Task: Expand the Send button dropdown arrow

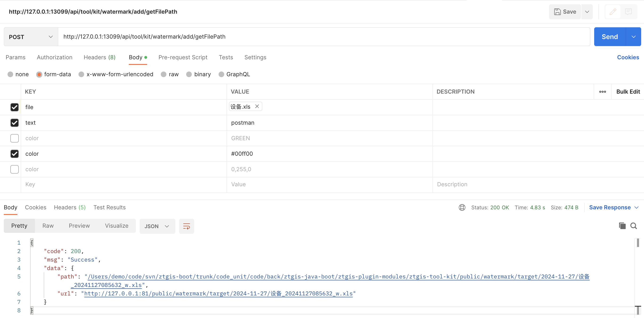Action: [x=633, y=36]
